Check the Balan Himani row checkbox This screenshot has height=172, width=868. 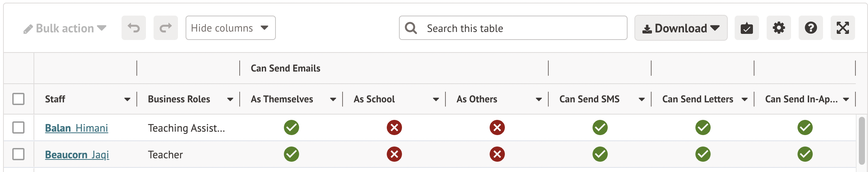[x=18, y=127]
